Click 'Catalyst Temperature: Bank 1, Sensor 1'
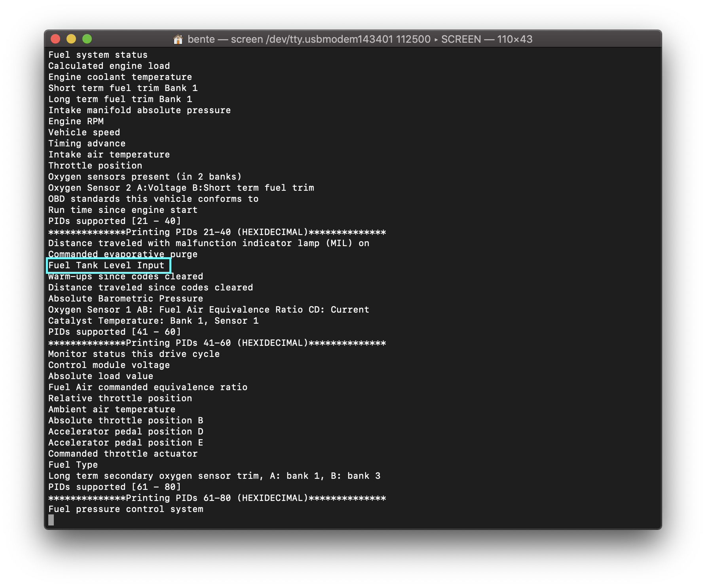 point(153,321)
